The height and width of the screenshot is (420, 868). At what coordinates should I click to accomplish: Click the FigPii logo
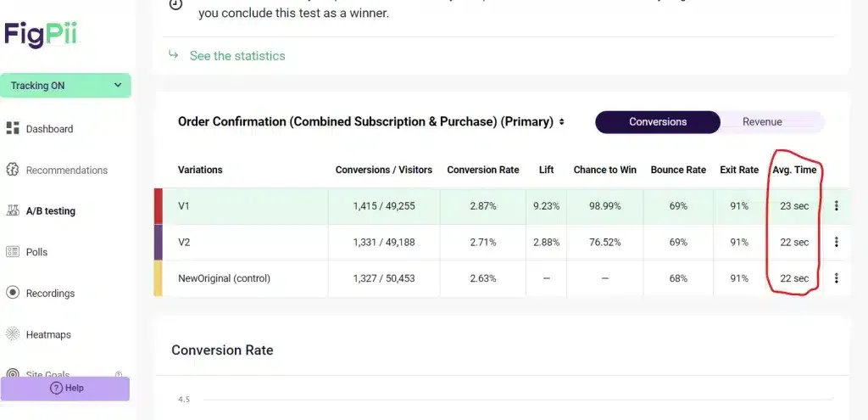(x=41, y=36)
